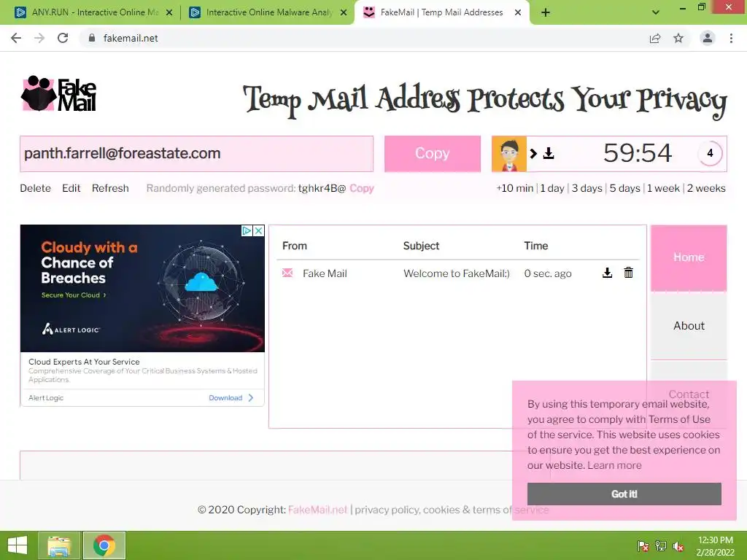Extend timer by +10 min
This screenshot has width=747, height=560.
pos(515,188)
